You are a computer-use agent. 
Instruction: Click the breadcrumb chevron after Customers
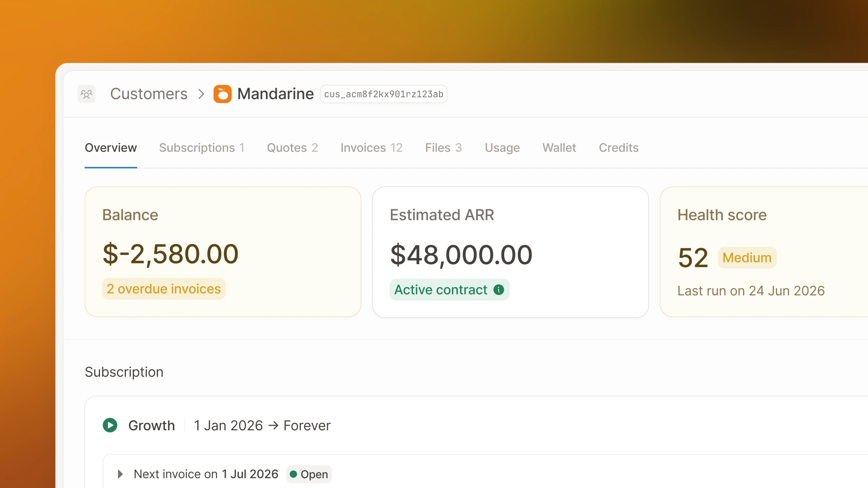[201, 94]
